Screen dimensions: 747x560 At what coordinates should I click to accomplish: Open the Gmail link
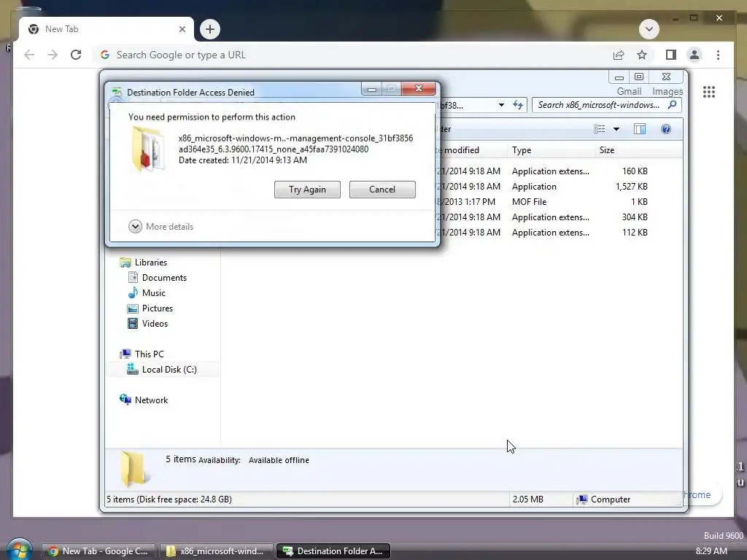point(629,91)
